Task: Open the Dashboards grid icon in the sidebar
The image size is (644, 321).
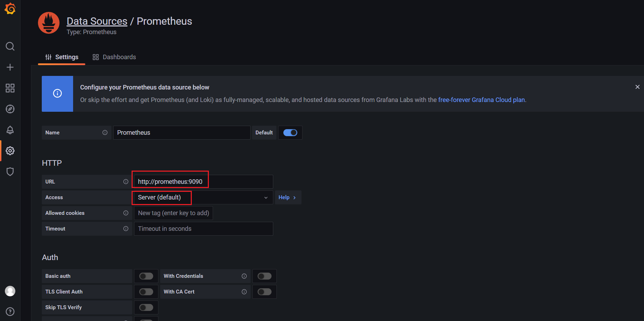Action: coord(10,88)
